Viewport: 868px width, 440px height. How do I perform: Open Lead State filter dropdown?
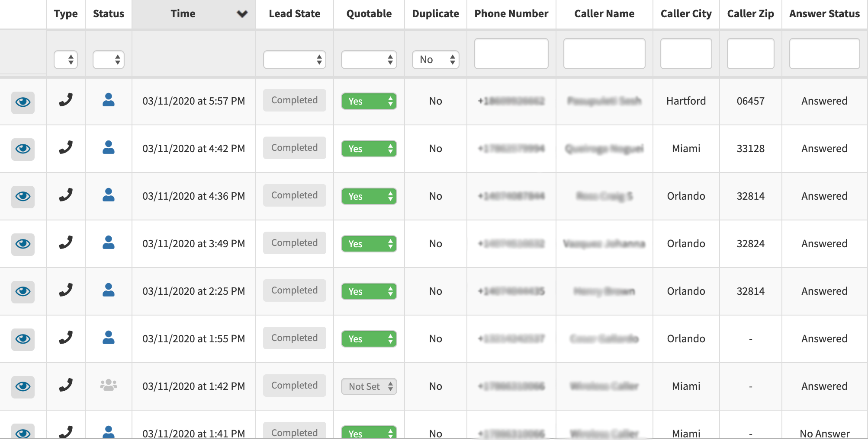294,60
